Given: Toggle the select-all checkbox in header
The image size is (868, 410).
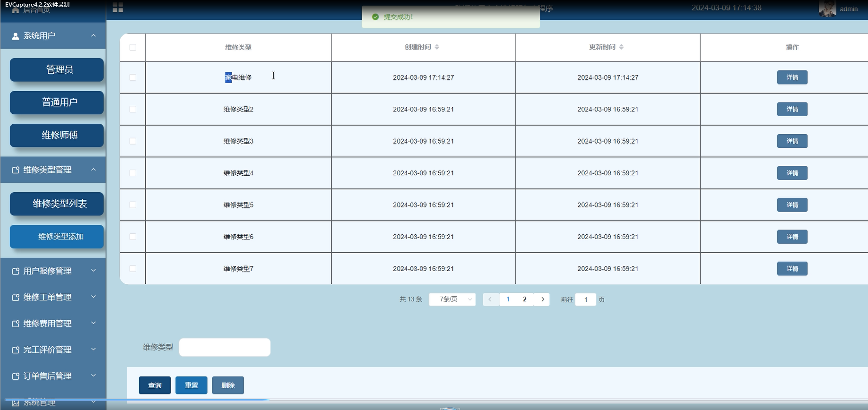Looking at the screenshot, I should [133, 47].
